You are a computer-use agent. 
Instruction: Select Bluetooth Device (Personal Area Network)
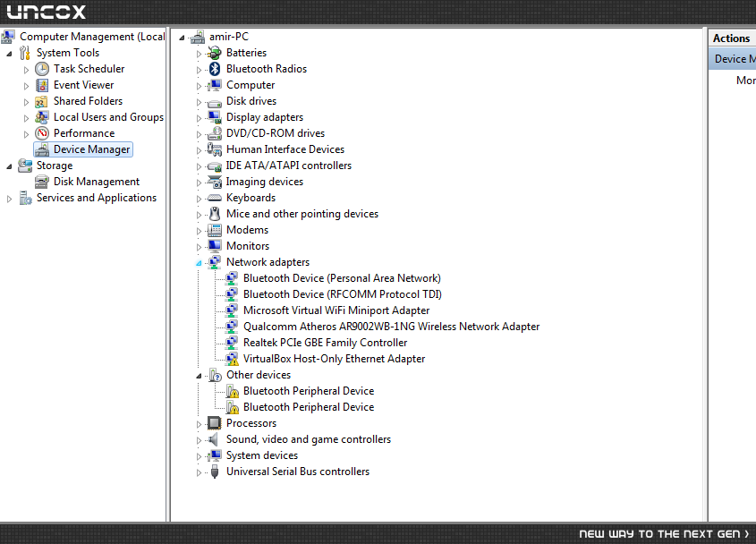[x=342, y=278]
